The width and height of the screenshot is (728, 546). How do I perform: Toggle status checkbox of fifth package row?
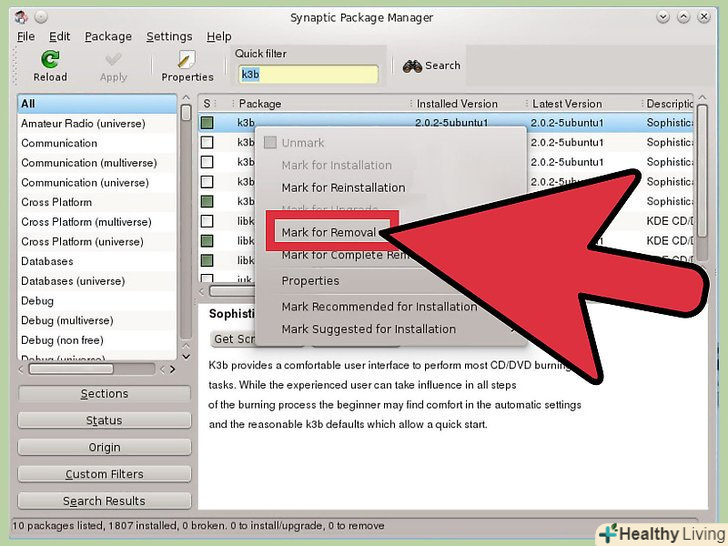[x=207, y=202]
